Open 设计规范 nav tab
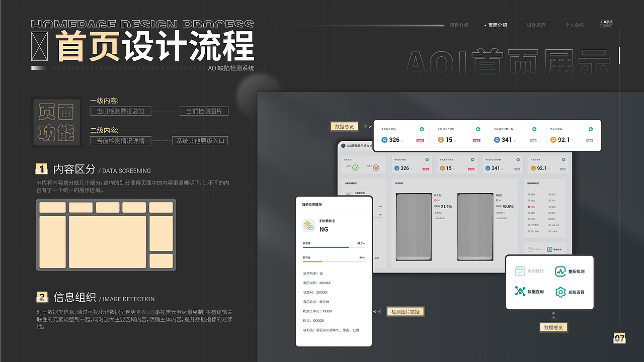 [536, 25]
